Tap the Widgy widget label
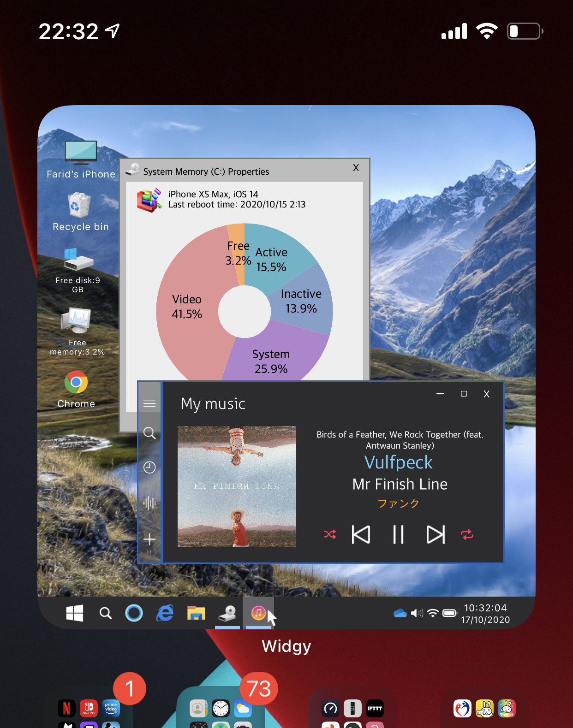The image size is (573, 728). pyautogui.click(x=286, y=646)
